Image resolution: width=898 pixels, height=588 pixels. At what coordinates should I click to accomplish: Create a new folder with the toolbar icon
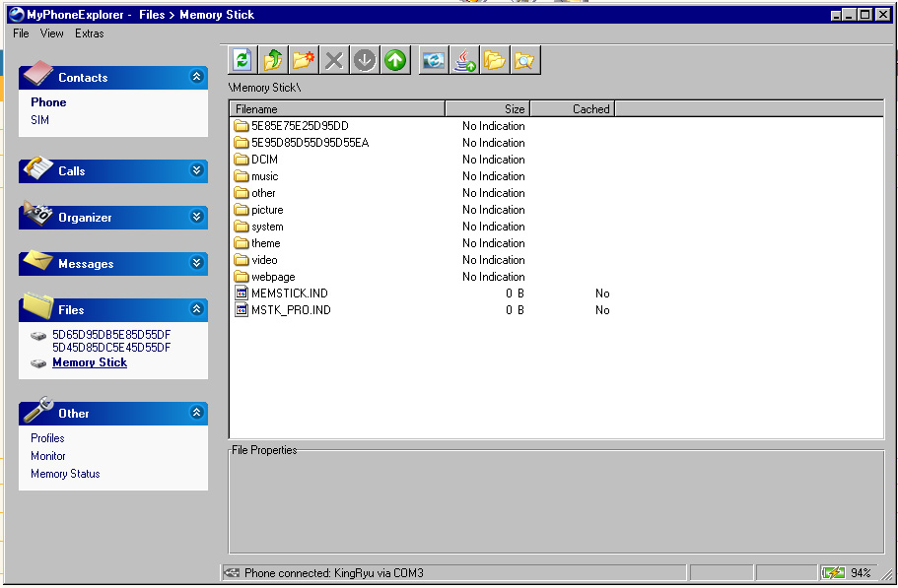304,61
